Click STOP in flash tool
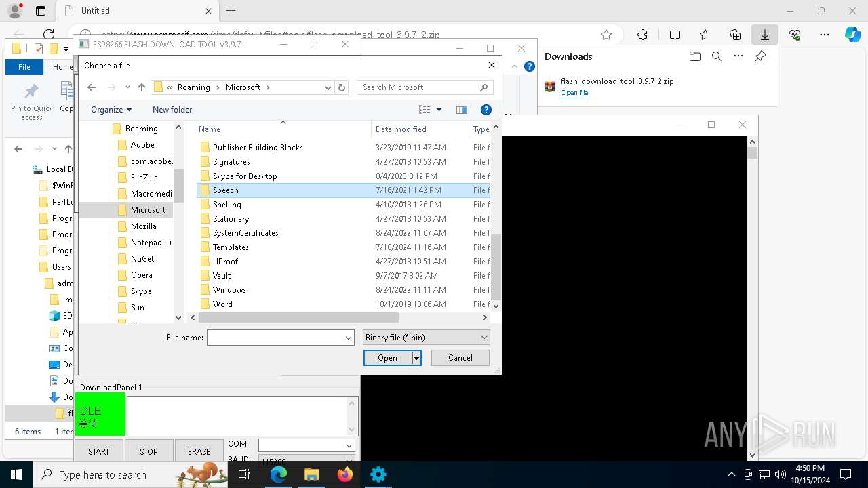Viewport: 868px width, 488px height. 149,451
